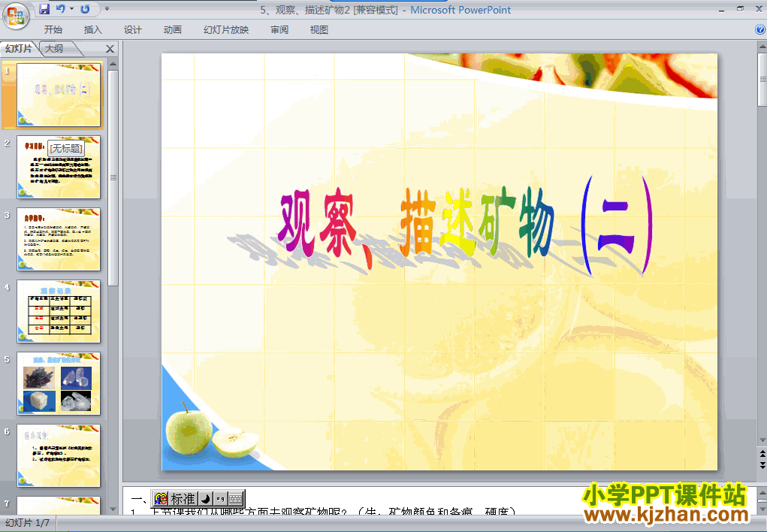Close the slide thumbnails pane
Image resolution: width=767 pixels, height=532 pixels.
(x=110, y=49)
